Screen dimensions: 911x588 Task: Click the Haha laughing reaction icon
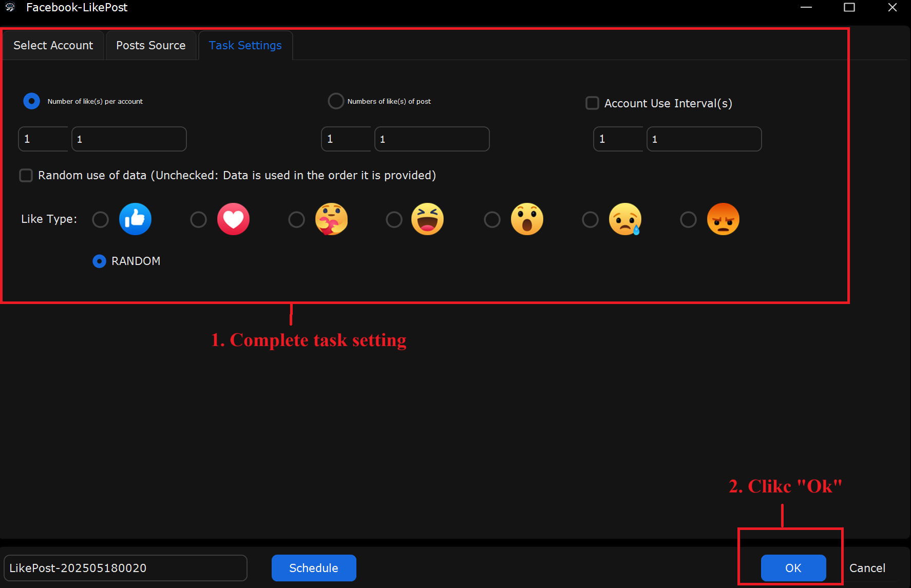click(x=427, y=219)
